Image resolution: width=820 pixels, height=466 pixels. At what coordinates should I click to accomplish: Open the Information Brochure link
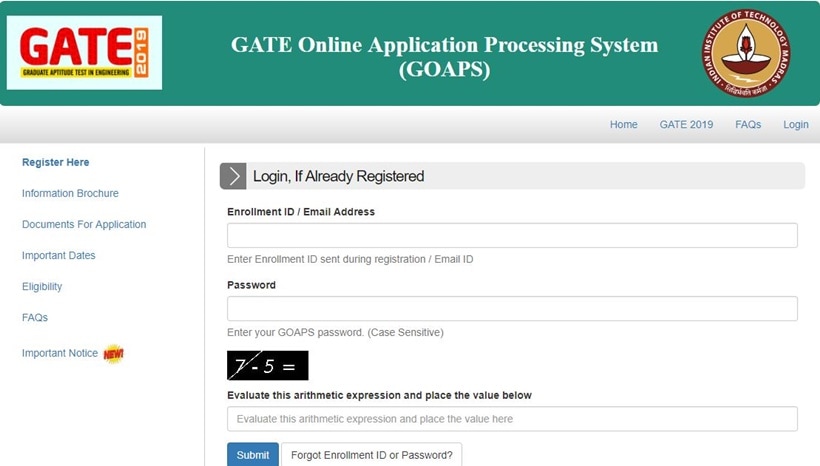tap(70, 193)
